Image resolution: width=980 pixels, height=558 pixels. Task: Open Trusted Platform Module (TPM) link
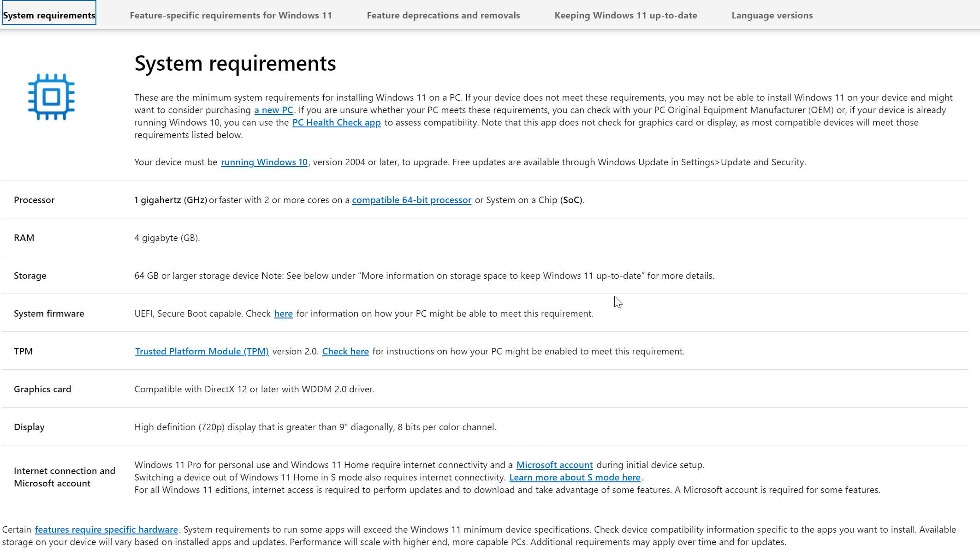[202, 352]
